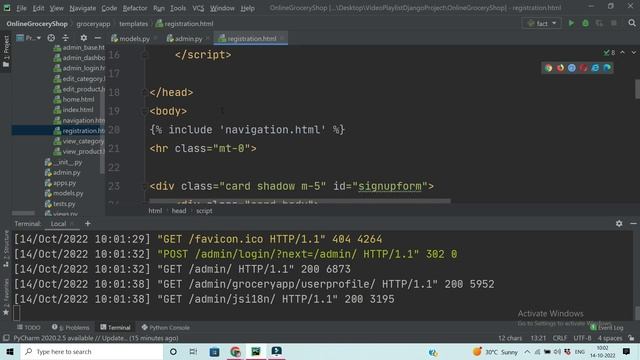This screenshot has height=360, width=640.
Task: Click the inspection checkmark with 8 problems
Action: [x=609, y=53]
